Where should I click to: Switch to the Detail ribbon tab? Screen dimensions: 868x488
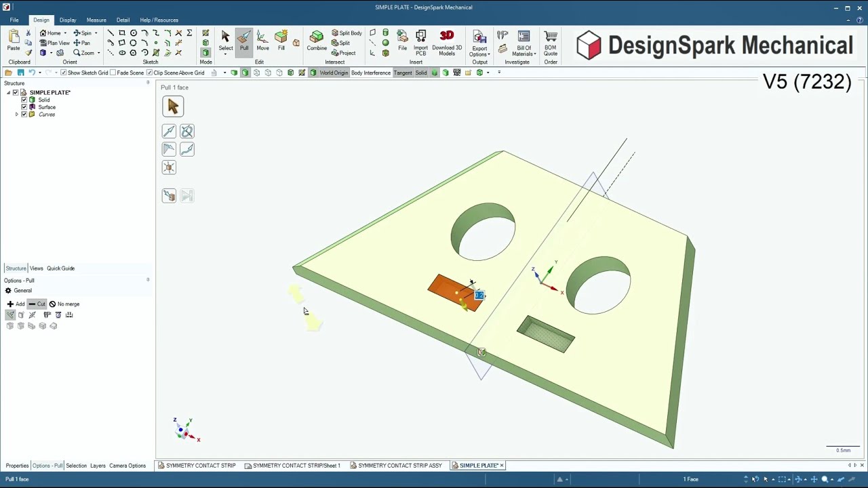pyautogui.click(x=123, y=20)
